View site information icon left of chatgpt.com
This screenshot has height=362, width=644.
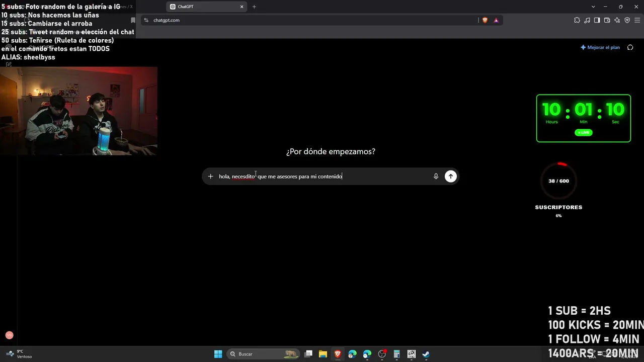(146, 20)
